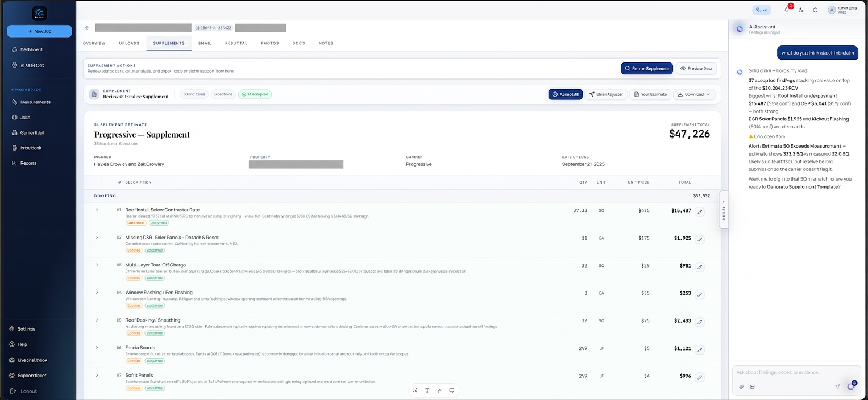
Task: Switch to the Photos tab
Action: pyautogui.click(x=270, y=43)
